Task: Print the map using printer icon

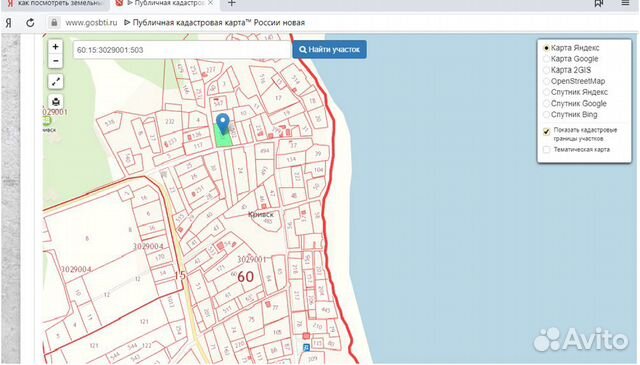Action: point(56,101)
